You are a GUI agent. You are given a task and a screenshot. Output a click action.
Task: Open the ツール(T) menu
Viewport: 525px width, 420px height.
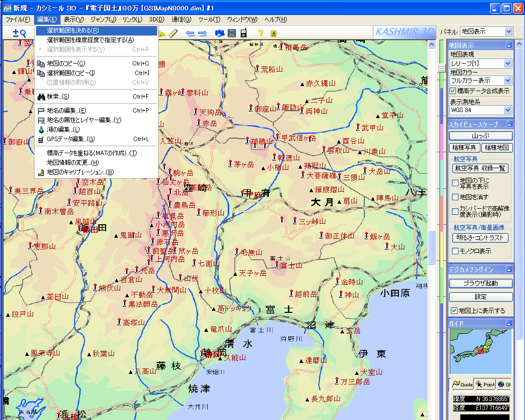click(209, 20)
